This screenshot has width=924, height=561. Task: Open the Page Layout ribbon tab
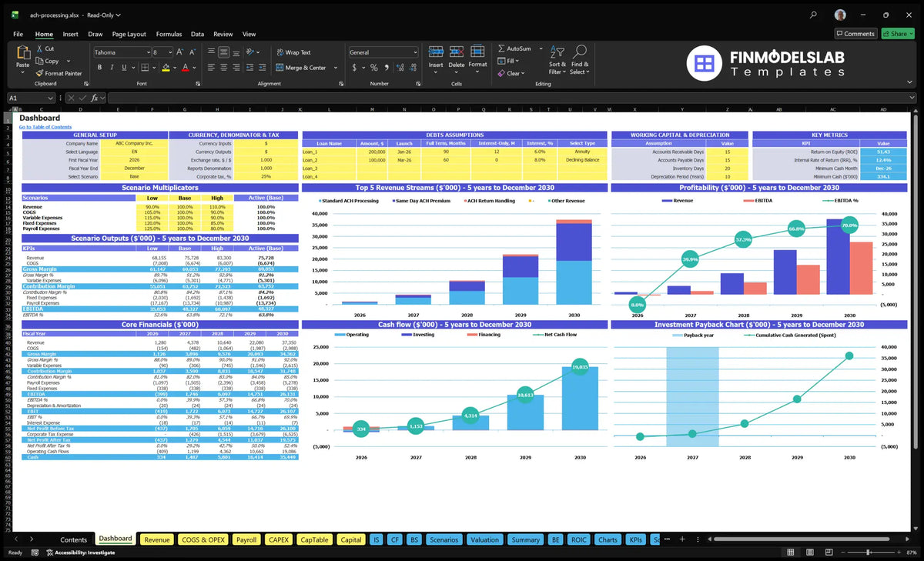(129, 34)
